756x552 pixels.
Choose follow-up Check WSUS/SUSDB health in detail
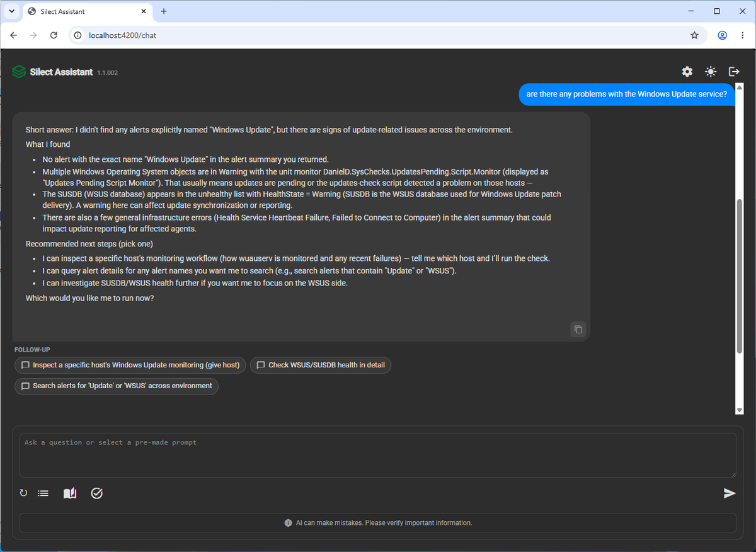tap(321, 365)
